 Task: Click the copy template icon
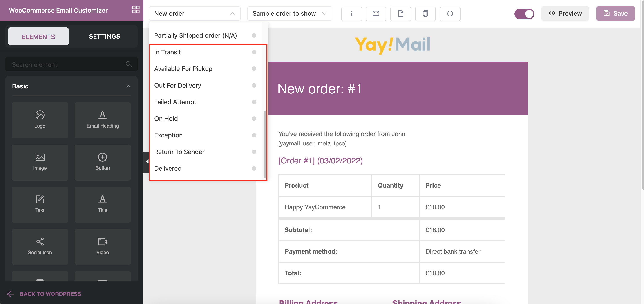(x=425, y=13)
